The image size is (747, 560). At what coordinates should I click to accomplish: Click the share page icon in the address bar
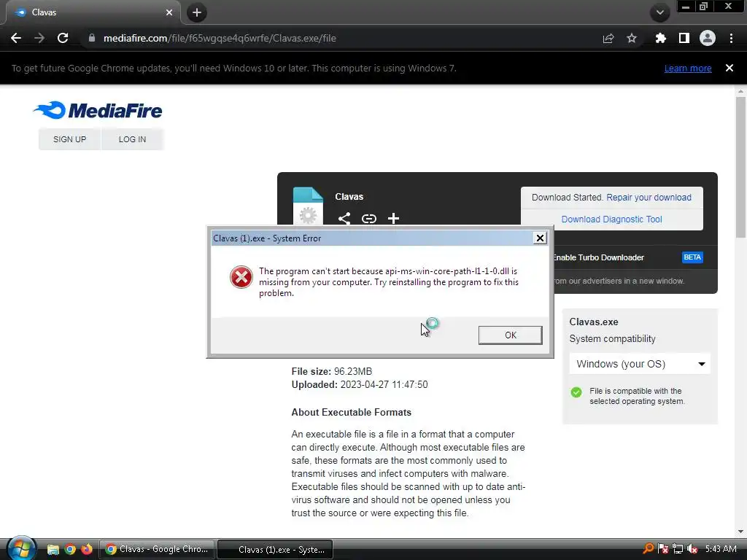608,38
